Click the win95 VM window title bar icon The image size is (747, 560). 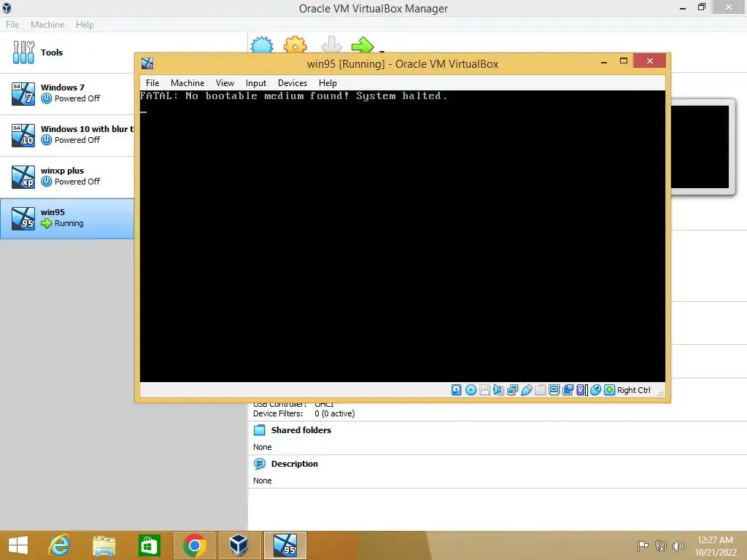pyautogui.click(x=147, y=63)
